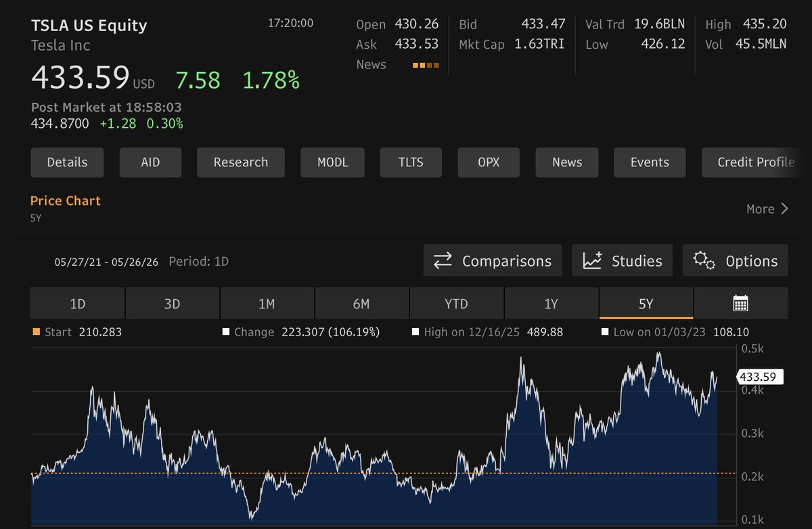Click the Price Chart heading
Screen dimensions: 812x529
[66, 201]
